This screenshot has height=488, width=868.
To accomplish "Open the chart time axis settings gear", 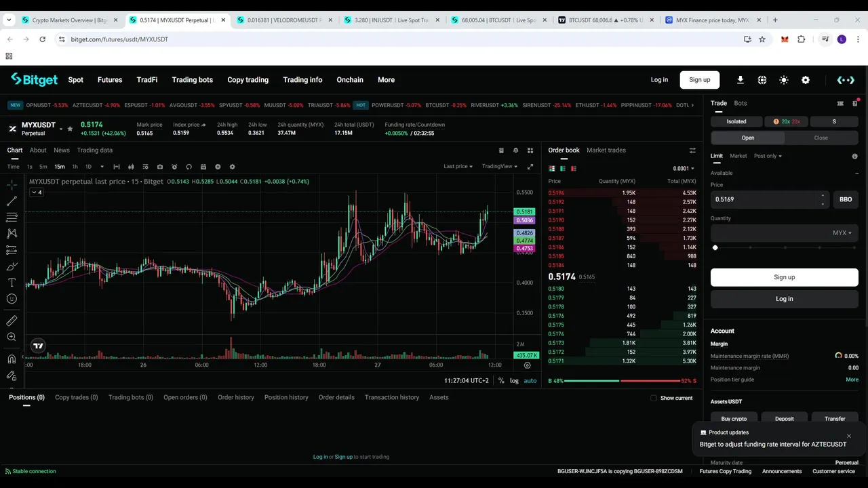I will (527, 365).
